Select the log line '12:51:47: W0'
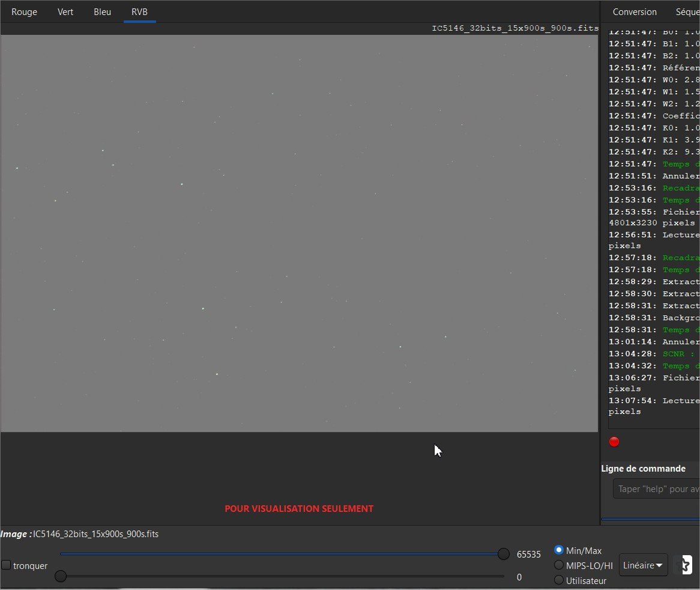This screenshot has height=590, width=700. tap(654, 79)
